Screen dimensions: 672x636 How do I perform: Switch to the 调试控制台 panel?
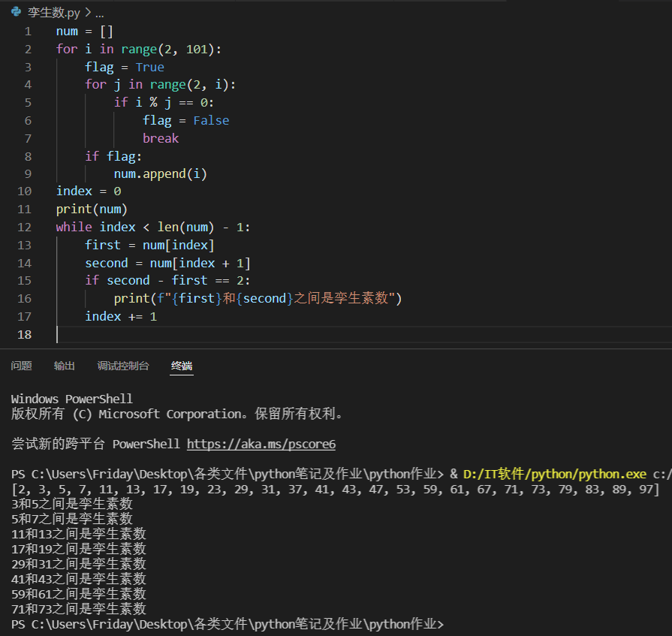[x=122, y=366]
